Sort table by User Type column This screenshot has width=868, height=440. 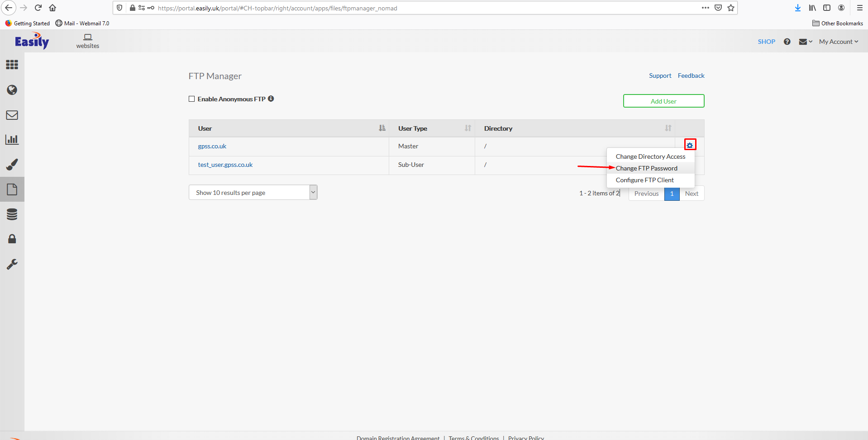point(467,128)
